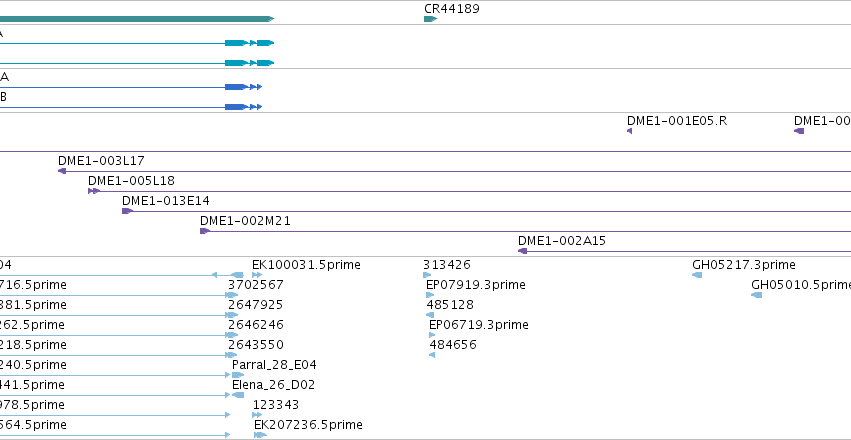Select the 313426 EST label
The image size is (851, 440).
pyautogui.click(x=447, y=265)
